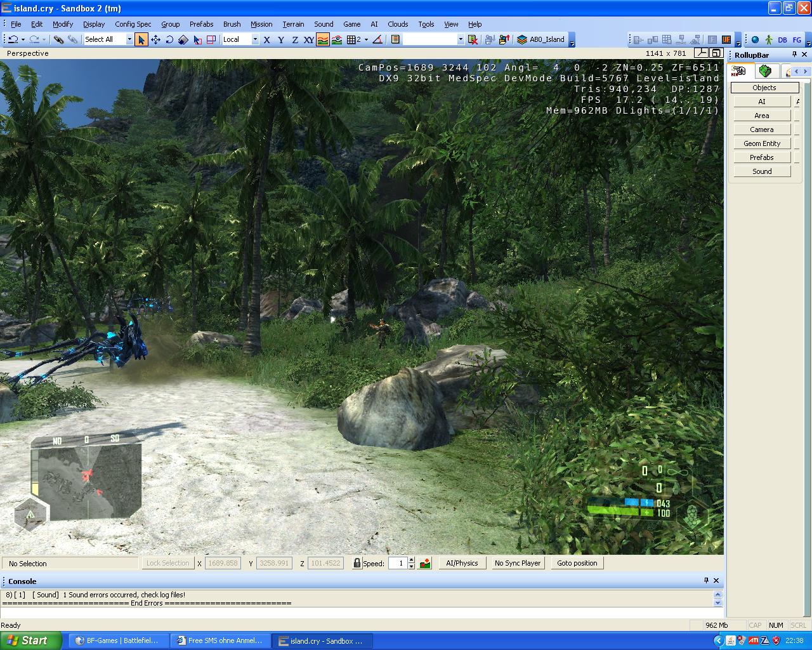Lock movement to Y axis

point(281,39)
